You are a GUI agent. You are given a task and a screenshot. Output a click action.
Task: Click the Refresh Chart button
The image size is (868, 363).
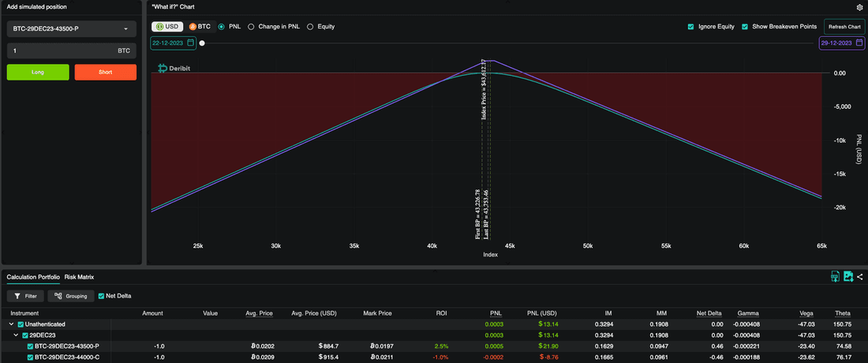coord(844,27)
